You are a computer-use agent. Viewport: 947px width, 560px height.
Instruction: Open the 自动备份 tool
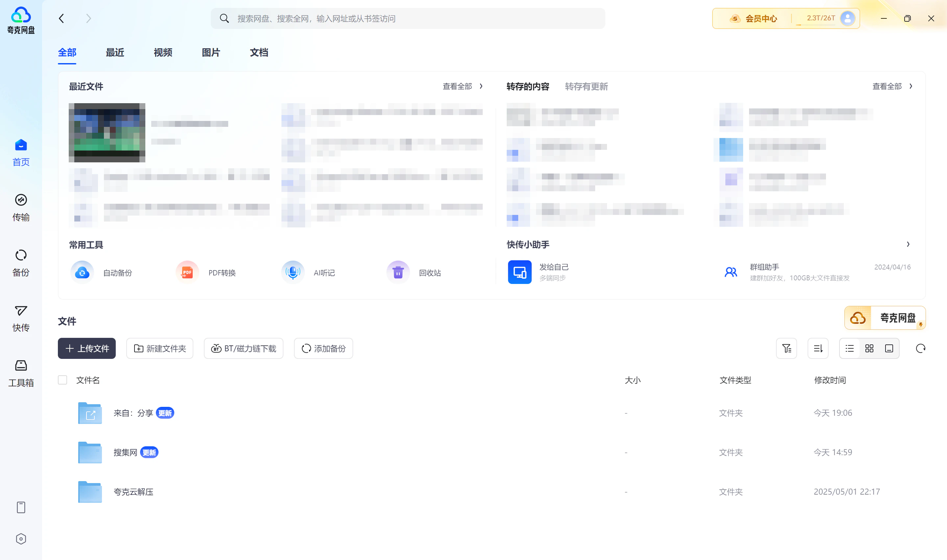pyautogui.click(x=101, y=272)
